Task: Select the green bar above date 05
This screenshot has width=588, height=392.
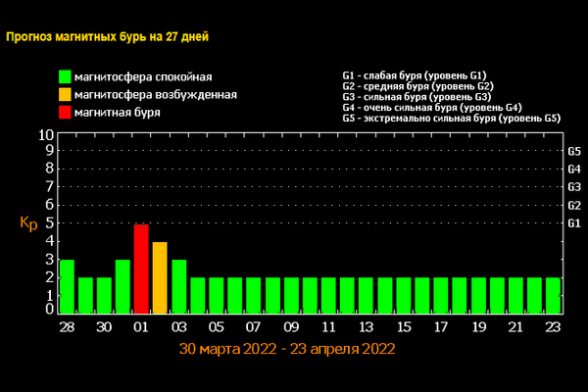Action: click(217, 296)
